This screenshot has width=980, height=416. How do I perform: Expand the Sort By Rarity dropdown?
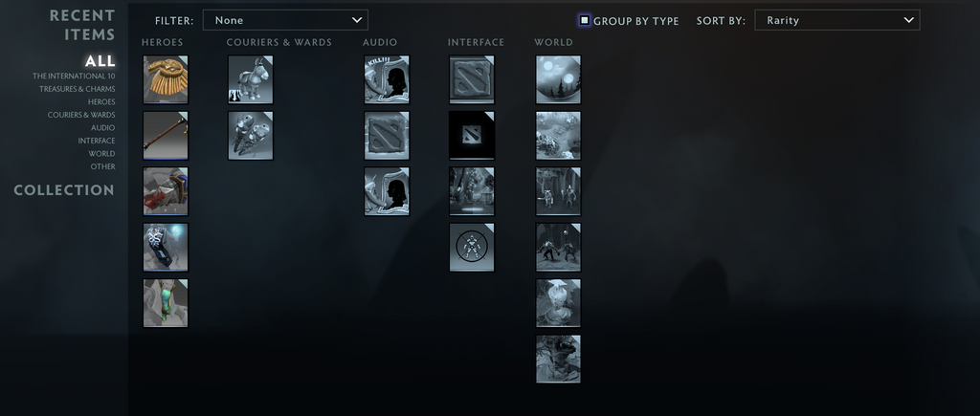tap(836, 20)
